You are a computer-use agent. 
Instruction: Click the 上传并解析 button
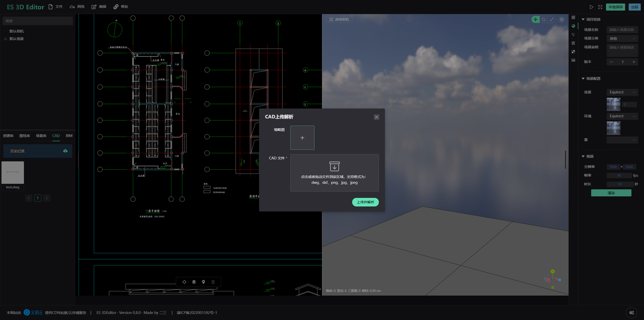coord(366,202)
